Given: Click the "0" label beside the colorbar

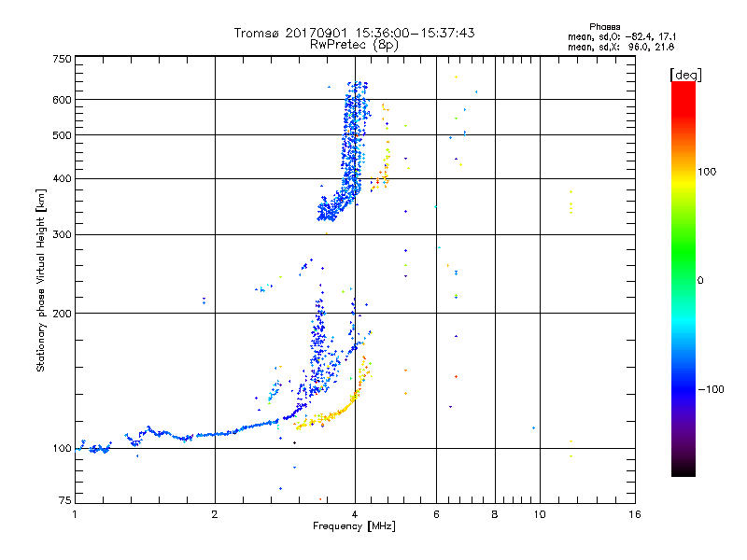Looking at the screenshot, I should point(699,281).
